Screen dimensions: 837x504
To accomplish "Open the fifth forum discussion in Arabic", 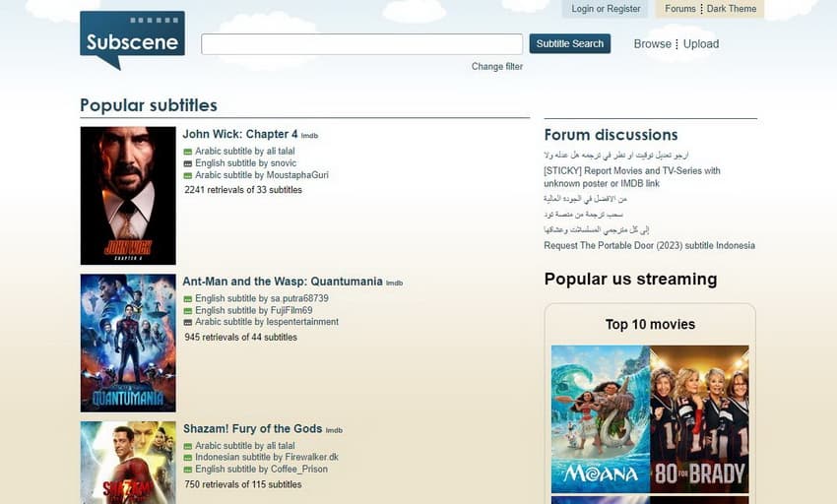I will tap(597, 229).
